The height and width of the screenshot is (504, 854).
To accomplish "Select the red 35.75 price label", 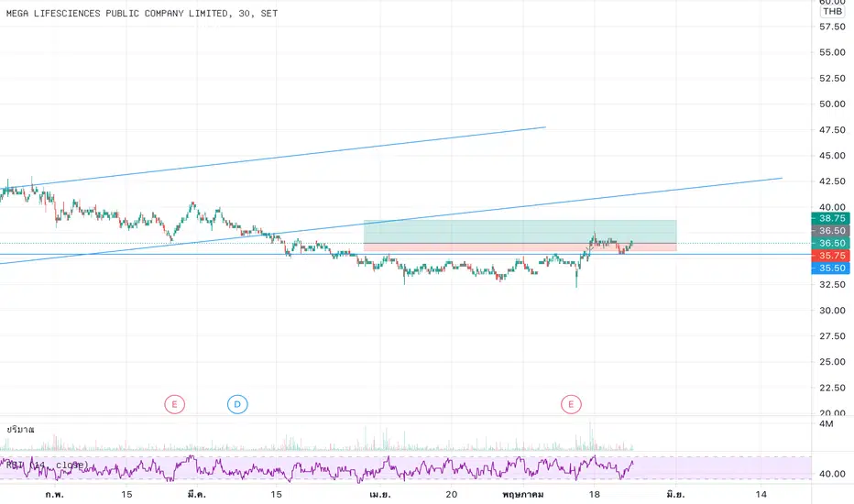I will pyautogui.click(x=830, y=256).
